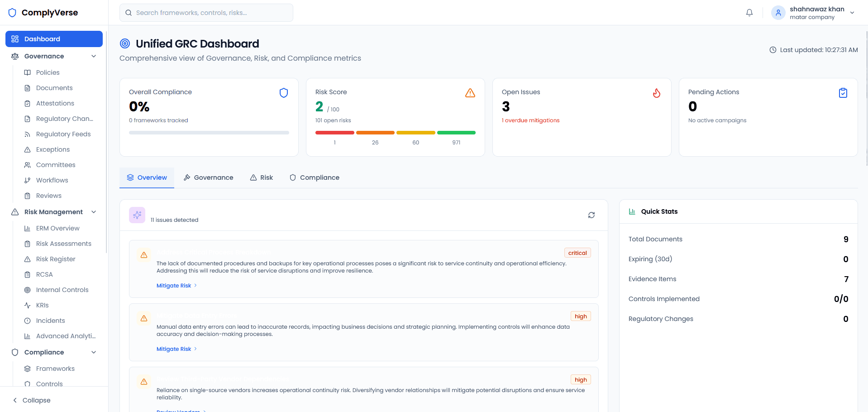
Task: Click the Quick Stats chart icon
Action: [631, 211]
